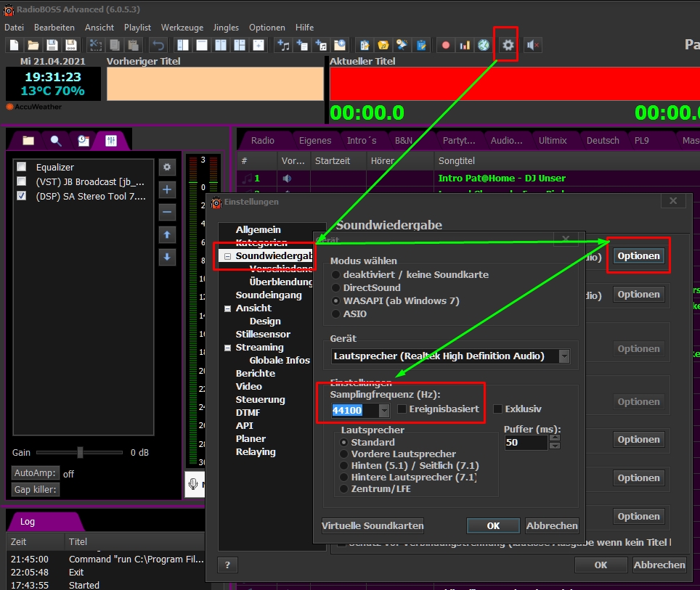Click the Gap killer button
This screenshot has width=700, height=590.
36,490
